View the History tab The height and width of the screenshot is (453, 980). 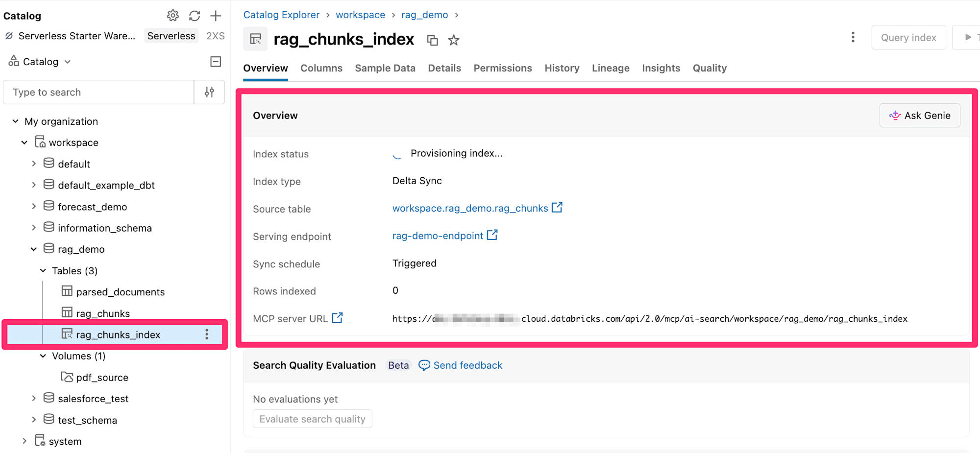coord(562,68)
